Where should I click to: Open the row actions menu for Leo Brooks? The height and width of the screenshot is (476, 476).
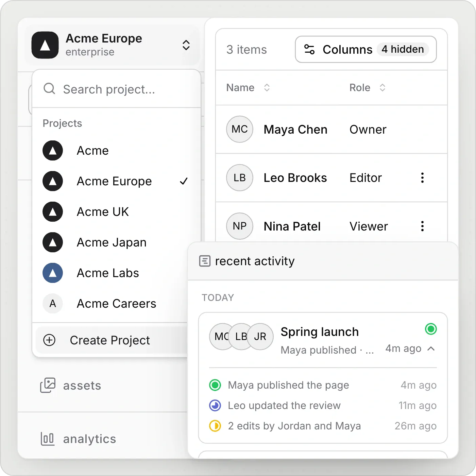pos(422,177)
